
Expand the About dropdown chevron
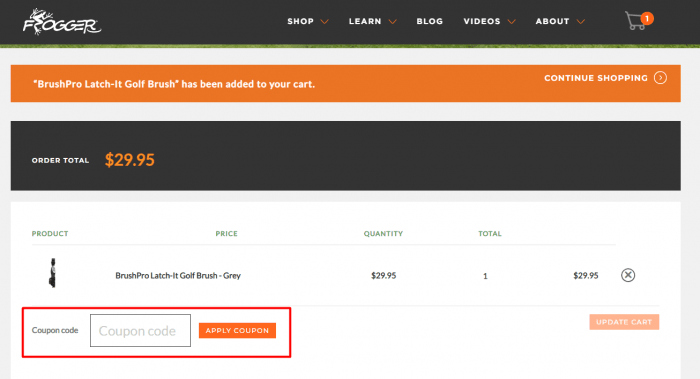pos(580,21)
